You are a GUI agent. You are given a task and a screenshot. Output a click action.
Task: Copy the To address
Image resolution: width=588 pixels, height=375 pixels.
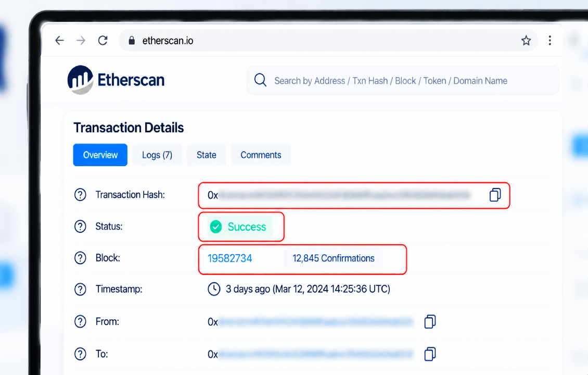(430, 354)
